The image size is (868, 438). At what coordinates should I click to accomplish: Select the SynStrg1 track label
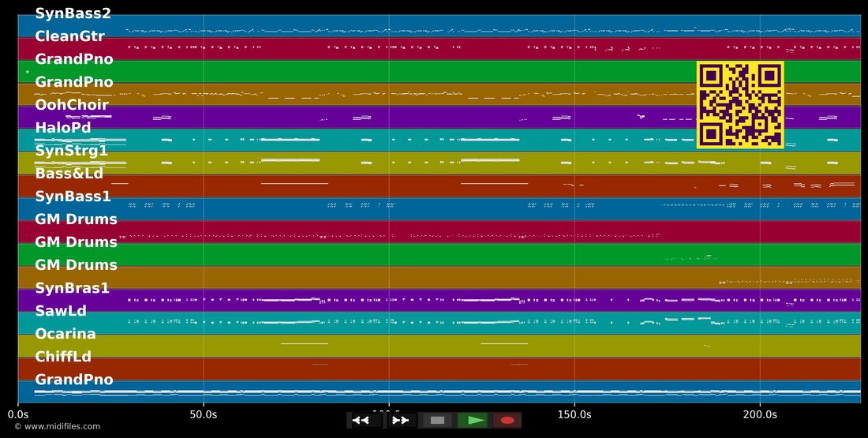click(71, 151)
